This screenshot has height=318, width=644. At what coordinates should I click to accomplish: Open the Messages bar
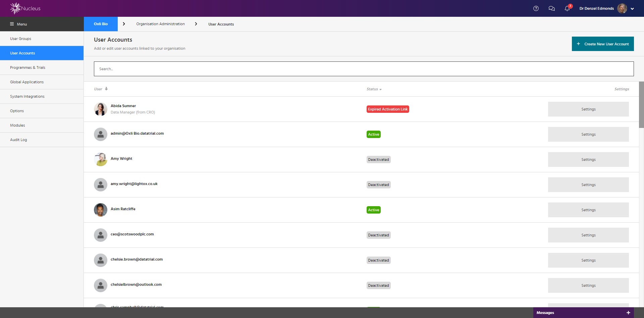click(x=583, y=313)
